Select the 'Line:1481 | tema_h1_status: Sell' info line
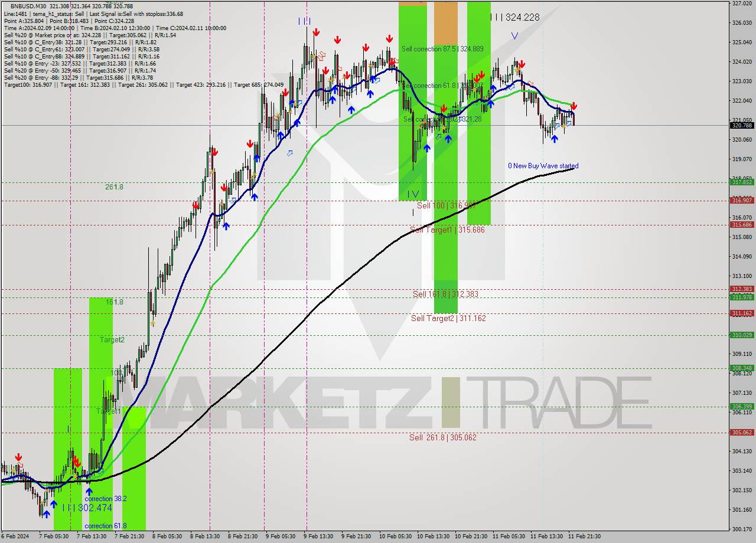 tap(93, 14)
